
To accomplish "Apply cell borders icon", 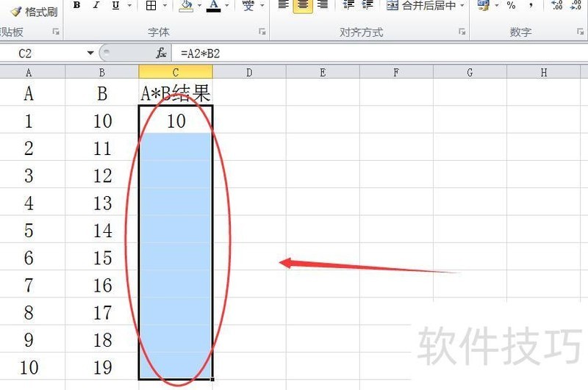I will (x=151, y=5).
